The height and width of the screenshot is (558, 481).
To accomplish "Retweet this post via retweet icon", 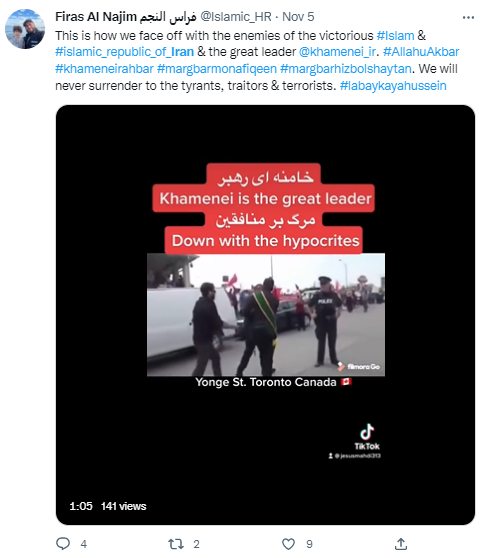I will pos(176,544).
